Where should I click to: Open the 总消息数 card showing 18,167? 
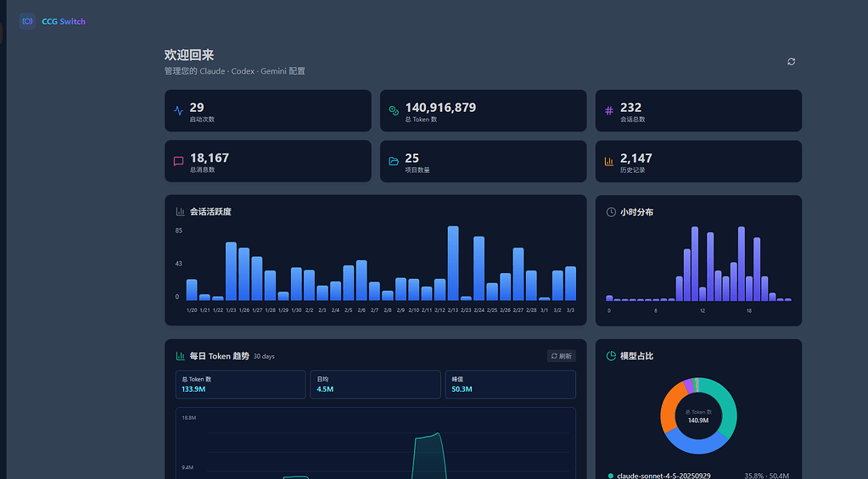click(x=268, y=162)
